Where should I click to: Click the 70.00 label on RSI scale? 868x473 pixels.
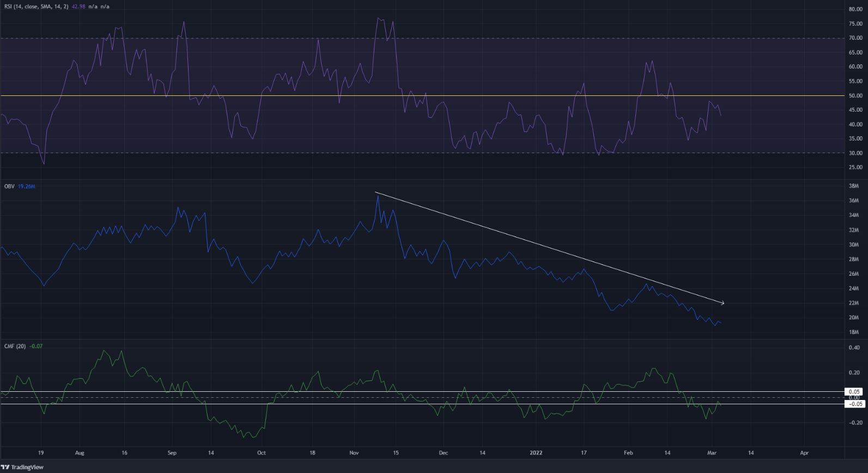click(855, 38)
